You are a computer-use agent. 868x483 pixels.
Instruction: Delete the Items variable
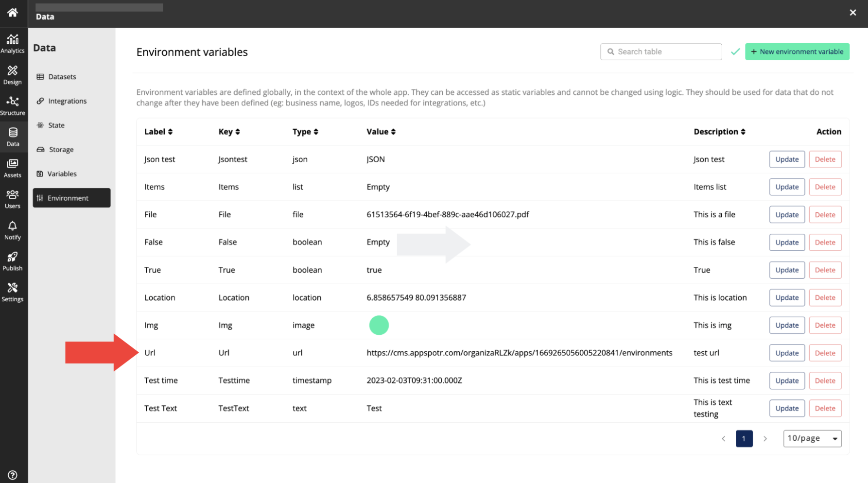click(825, 187)
